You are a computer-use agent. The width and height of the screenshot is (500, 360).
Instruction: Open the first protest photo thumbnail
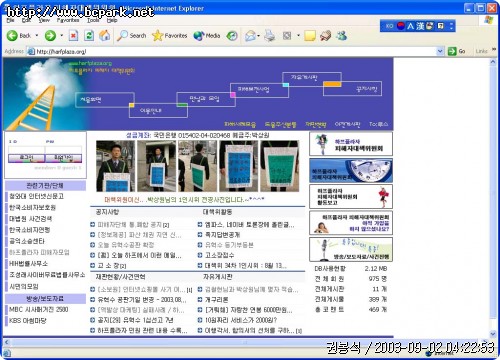[x=115, y=166]
